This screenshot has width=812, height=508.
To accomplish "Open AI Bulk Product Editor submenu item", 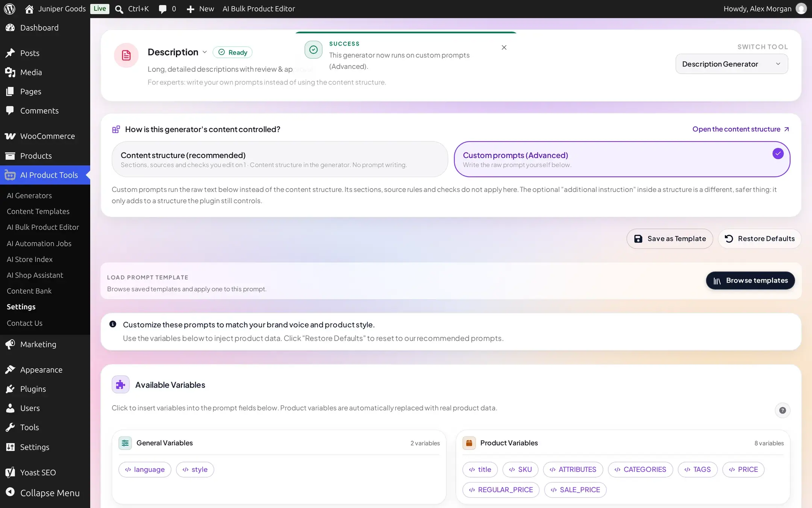I will 43,227.
